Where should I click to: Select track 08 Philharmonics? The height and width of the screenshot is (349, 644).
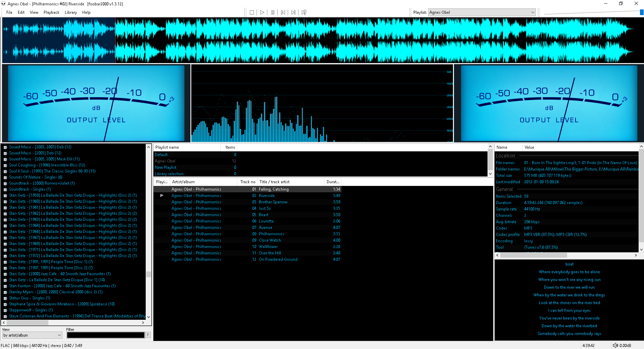(247, 234)
